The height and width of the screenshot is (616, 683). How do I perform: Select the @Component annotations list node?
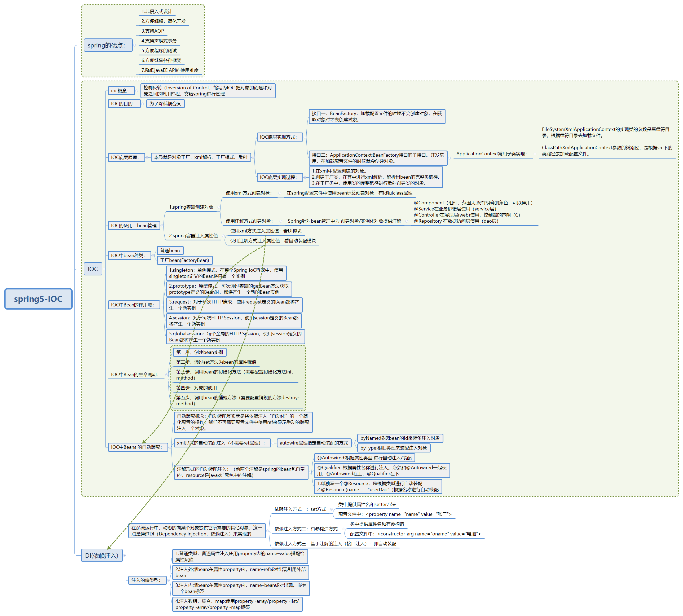pyautogui.click(x=474, y=212)
